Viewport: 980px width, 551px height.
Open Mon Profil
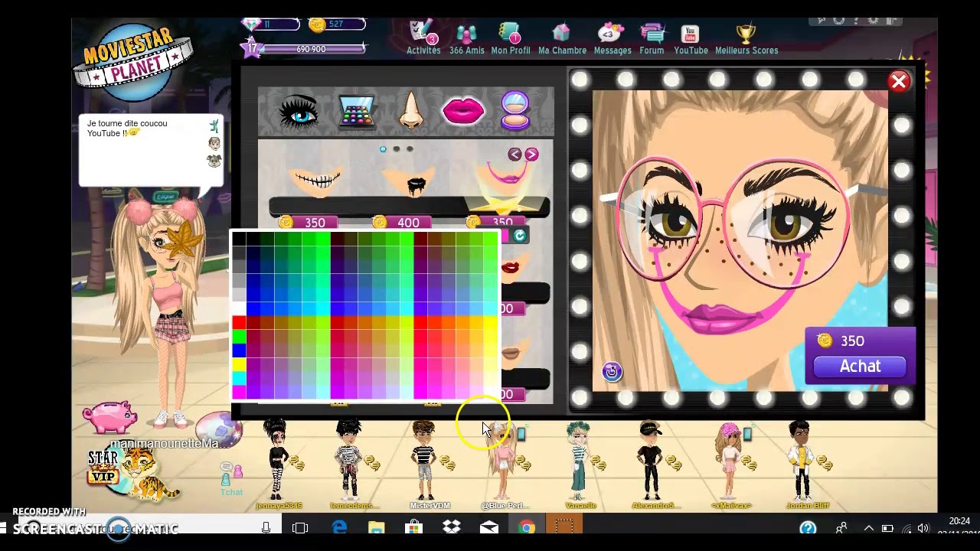(510, 38)
